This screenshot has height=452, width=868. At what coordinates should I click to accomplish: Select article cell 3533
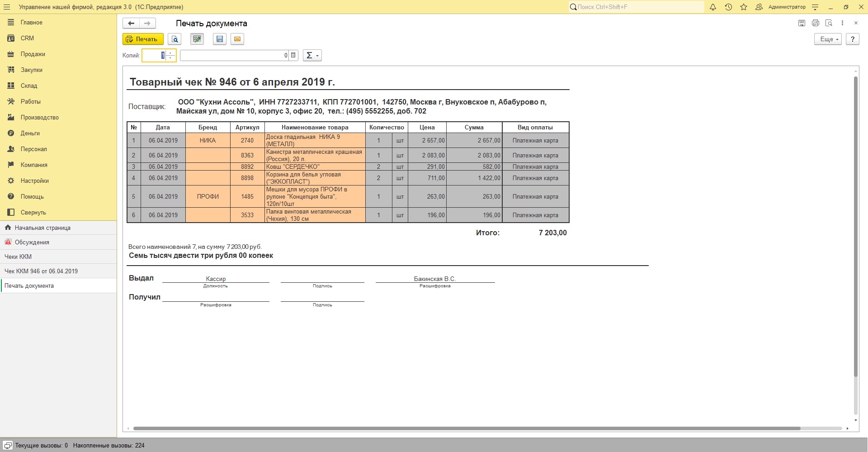click(x=247, y=215)
